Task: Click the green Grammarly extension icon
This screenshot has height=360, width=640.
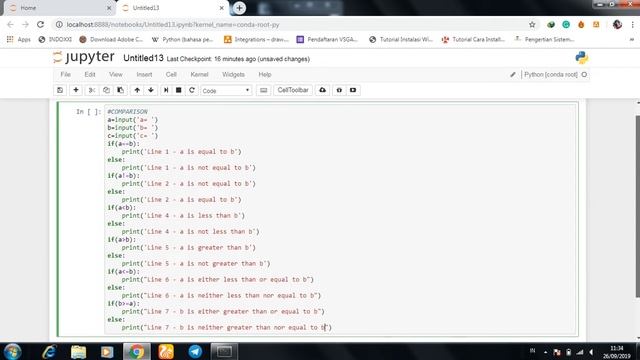Action: pos(566,24)
